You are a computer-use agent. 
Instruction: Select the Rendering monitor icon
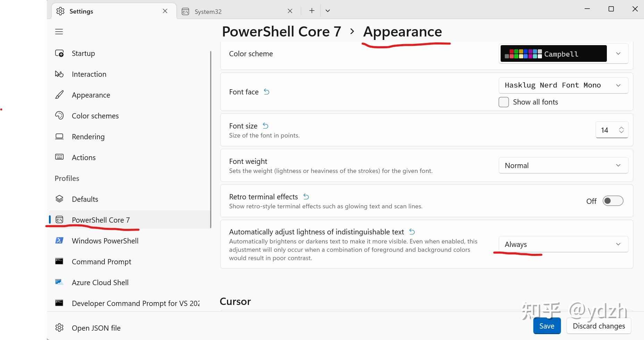point(60,136)
